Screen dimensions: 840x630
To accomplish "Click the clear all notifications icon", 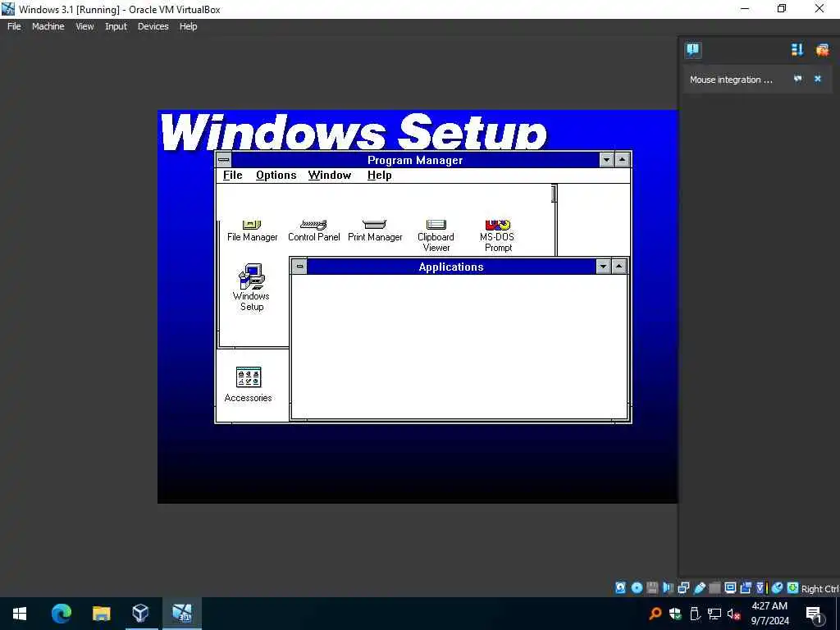I will [822, 50].
